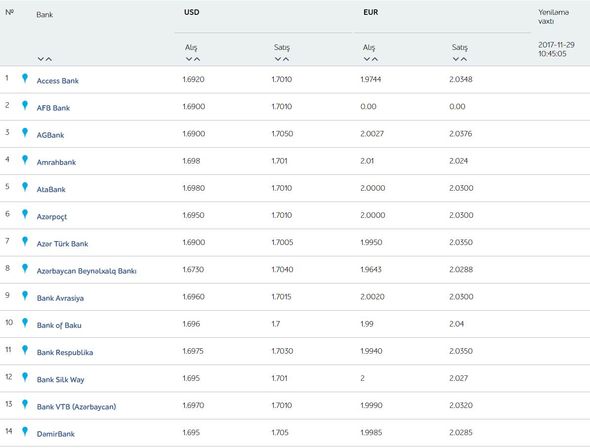Select Azər Türk Bank USD sell 1.7005
The image size is (590, 448).
(282, 242)
